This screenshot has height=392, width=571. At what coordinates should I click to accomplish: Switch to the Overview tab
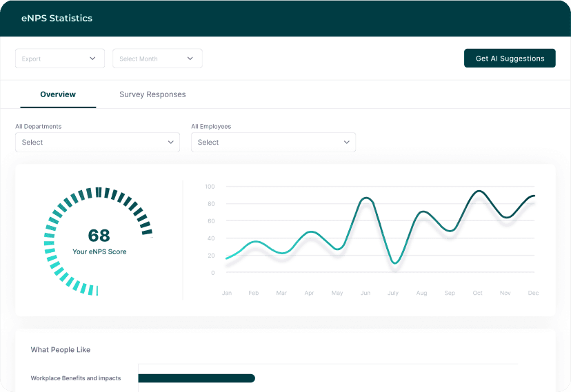(58, 94)
